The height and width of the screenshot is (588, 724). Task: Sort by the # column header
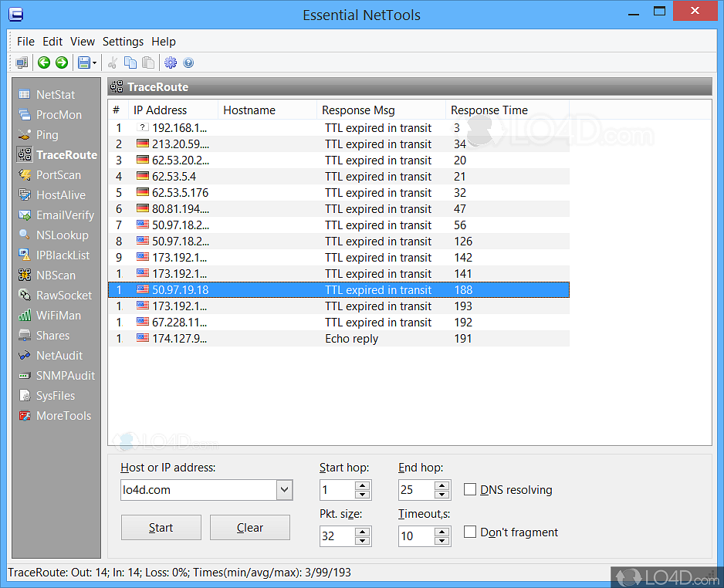118,110
